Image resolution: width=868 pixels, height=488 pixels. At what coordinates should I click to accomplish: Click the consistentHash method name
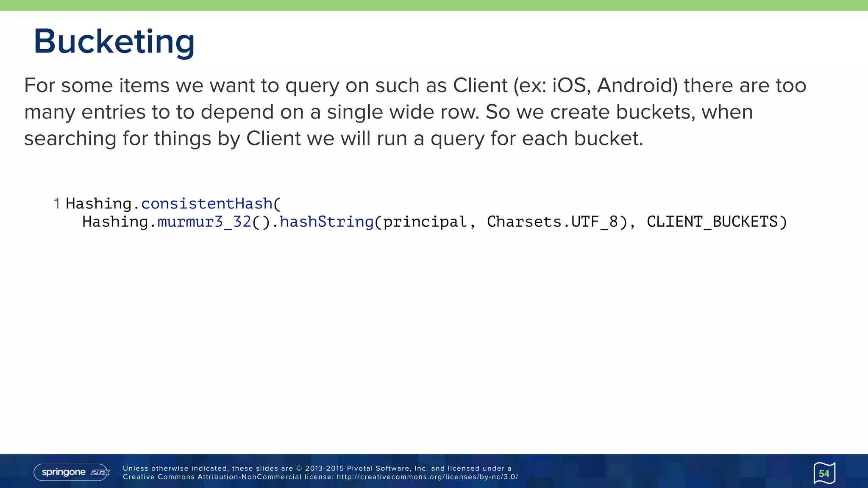(206, 204)
